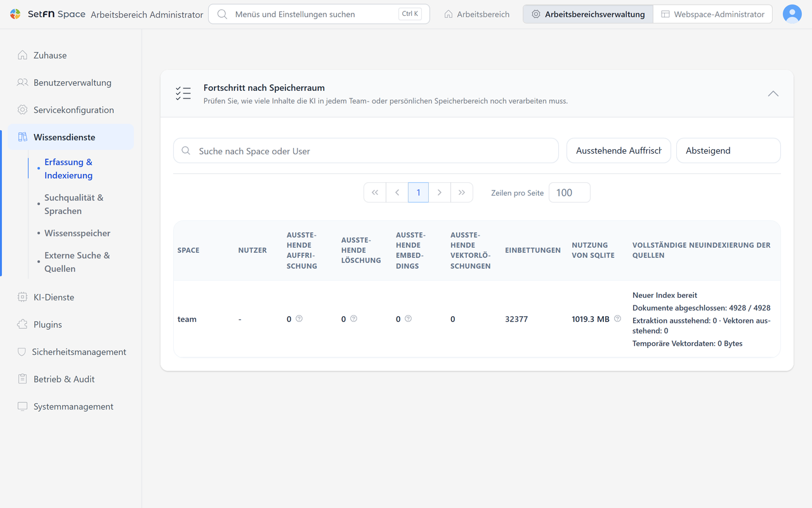The image size is (812, 508).
Task: Click the Servicekonfiguration gear icon
Action: click(22, 110)
